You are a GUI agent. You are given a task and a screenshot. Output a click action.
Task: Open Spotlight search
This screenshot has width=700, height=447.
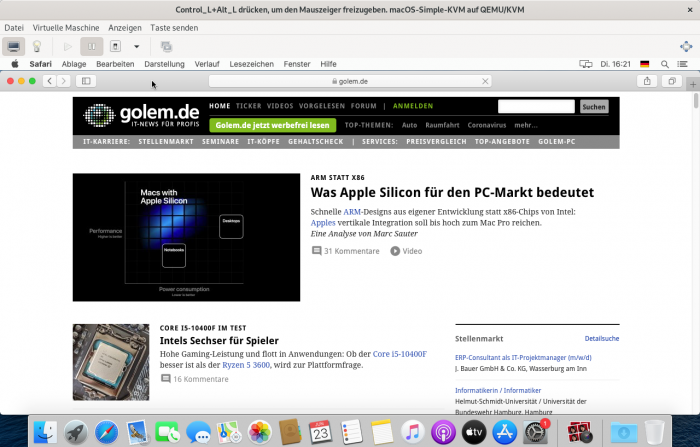(x=664, y=64)
